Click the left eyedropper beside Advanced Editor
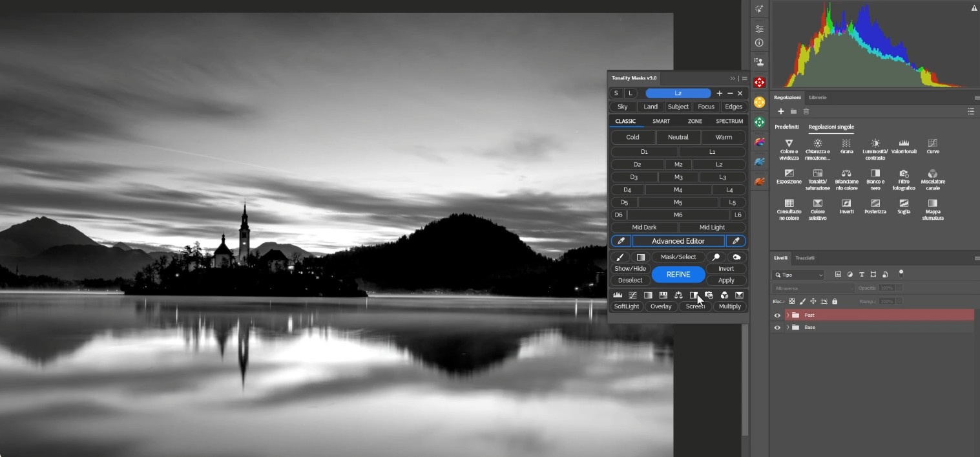Image resolution: width=980 pixels, height=457 pixels. 621,241
